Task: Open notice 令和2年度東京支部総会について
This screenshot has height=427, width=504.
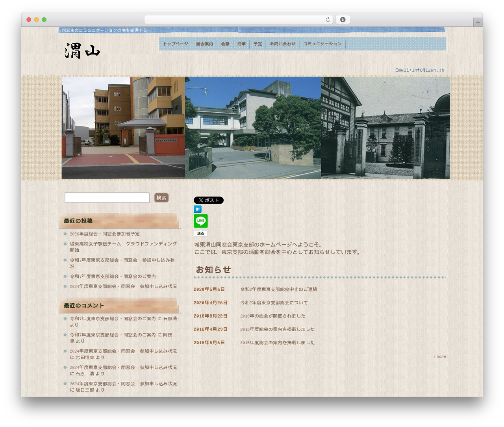Action: (274, 303)
